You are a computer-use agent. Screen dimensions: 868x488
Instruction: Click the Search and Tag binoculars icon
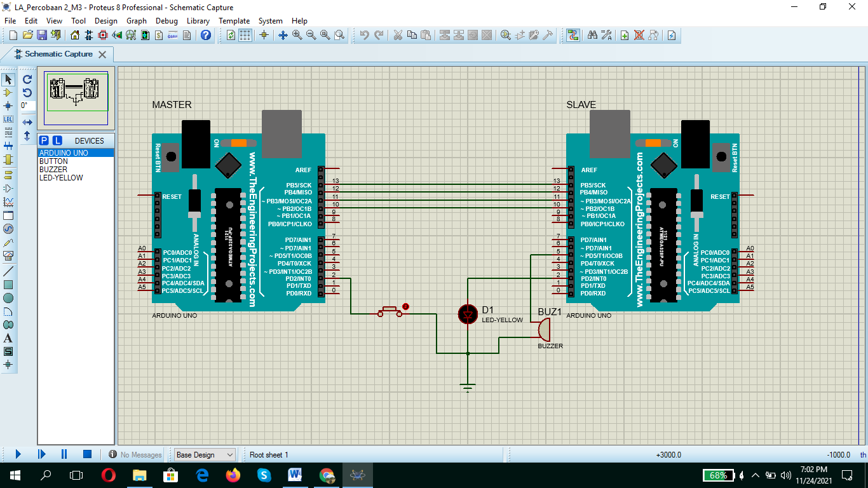tap(592, 35)
